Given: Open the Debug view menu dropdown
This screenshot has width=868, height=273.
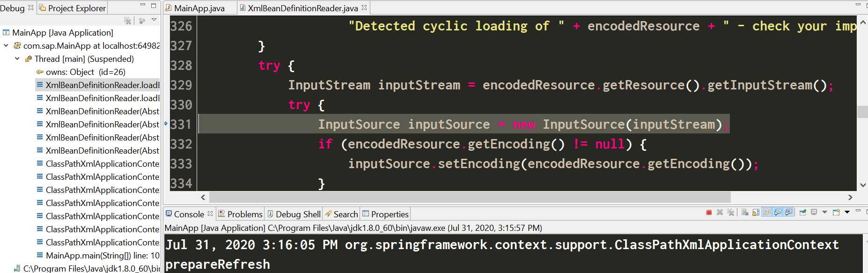Looking at the screenshot, I should pyautogui.click(x=154, y=20).
